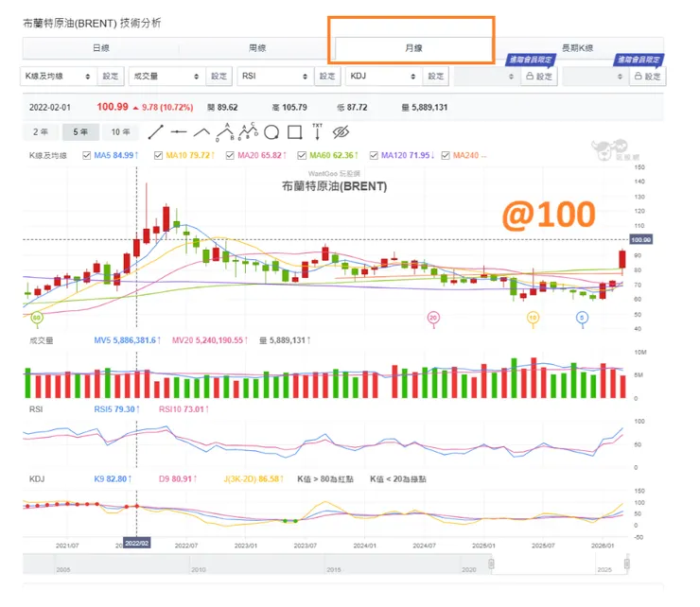Image resolution: width=700 pixels, height=607 pixels.
Task: Choose the TXT text annotation tool
Action: tap(318, 131)
